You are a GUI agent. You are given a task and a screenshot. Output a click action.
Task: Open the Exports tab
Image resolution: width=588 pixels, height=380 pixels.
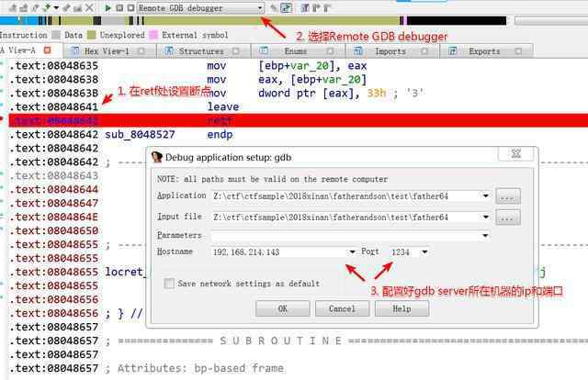(486, 51)
